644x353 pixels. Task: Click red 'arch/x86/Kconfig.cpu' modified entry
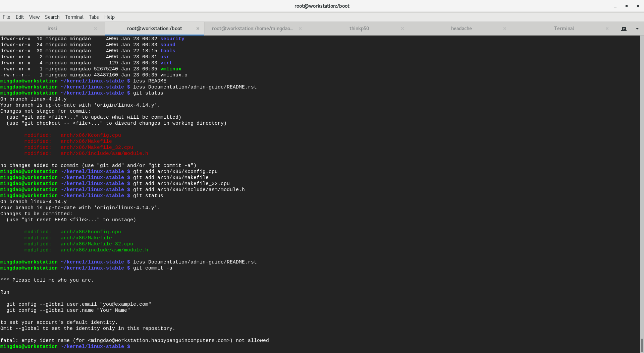coord(91,135)
